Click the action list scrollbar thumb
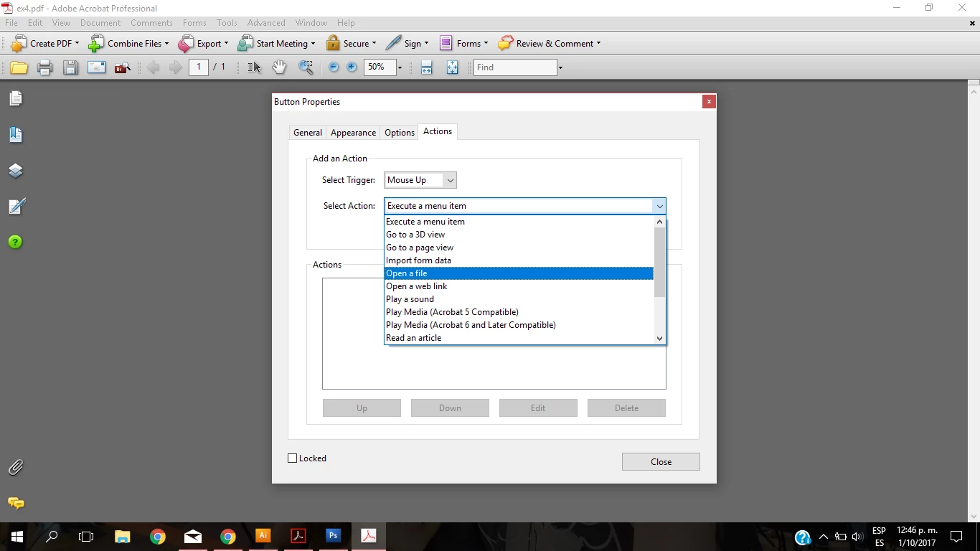Image resolution: width=980 pixels, height=551 pixels. coord(659,261)
